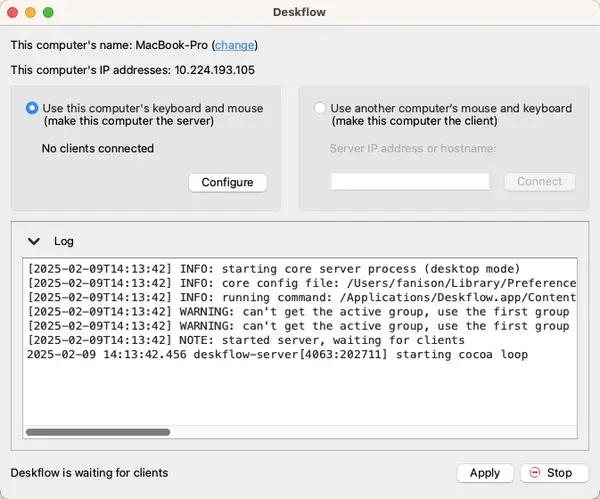
Task: Apply the current settings
Action: (484, 473)
